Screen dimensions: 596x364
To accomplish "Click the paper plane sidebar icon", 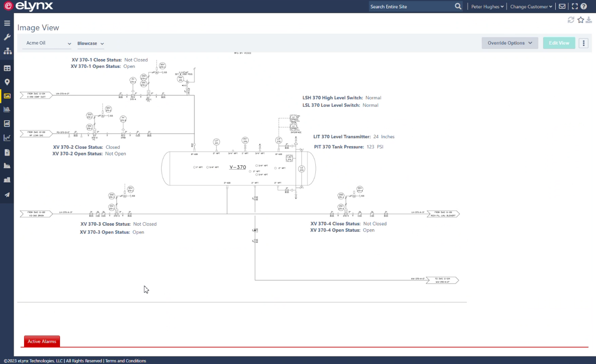I will (7, 195).
